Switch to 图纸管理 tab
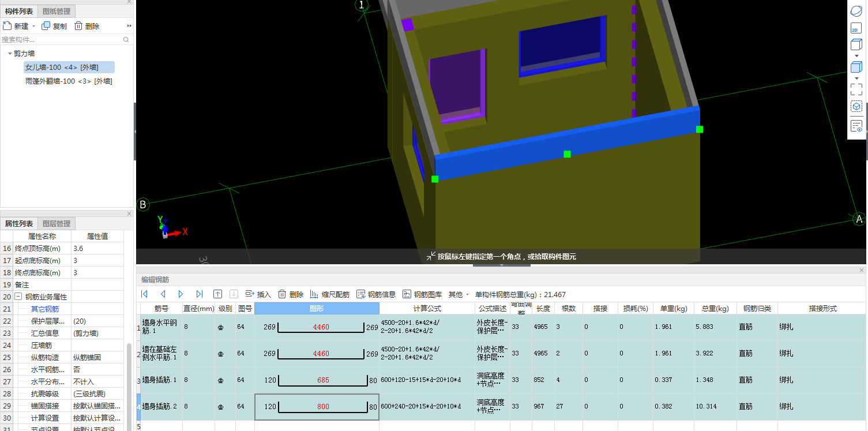The height and width of the screenshot is (431, 868). [57, 11]
